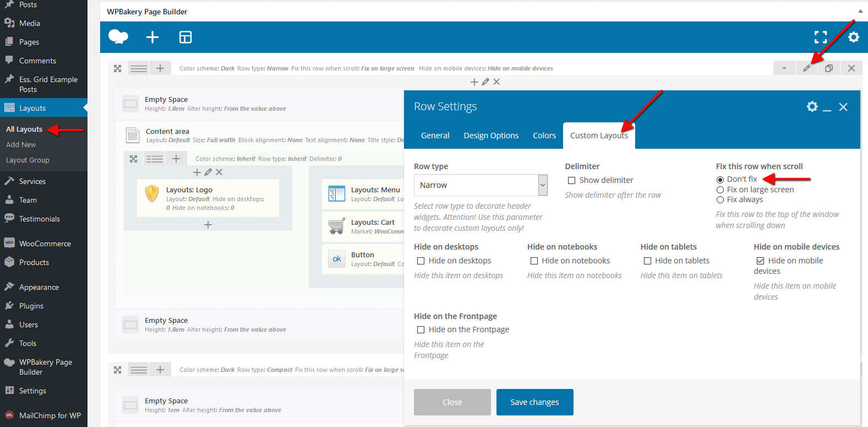Change inner Inherit row column layout
The image size is (868, 427).
155,159
